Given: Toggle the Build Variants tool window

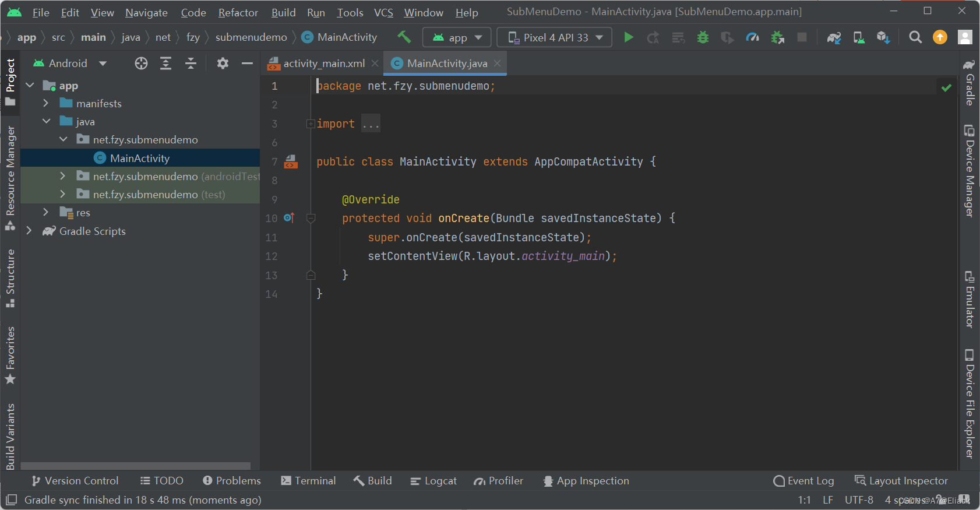Looking at the screenshot, I should (x=10, y=436).
